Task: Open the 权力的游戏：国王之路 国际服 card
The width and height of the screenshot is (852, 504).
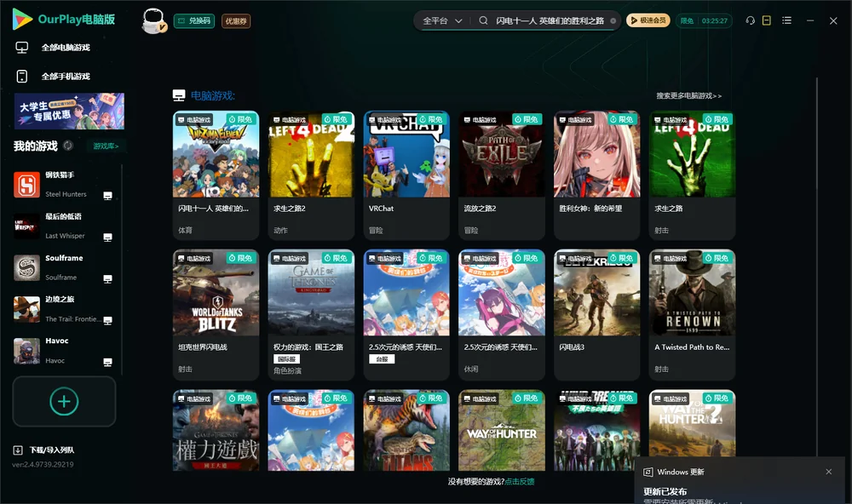Action: 311,314
